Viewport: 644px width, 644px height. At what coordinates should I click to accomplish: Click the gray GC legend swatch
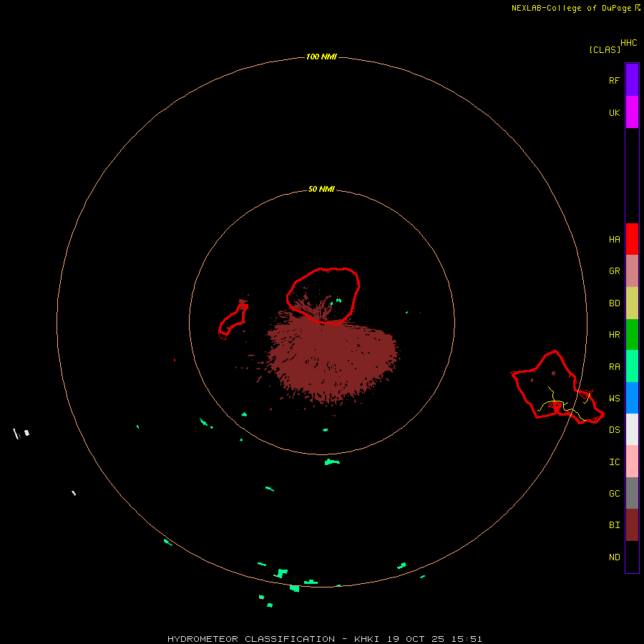pos(632,493)
